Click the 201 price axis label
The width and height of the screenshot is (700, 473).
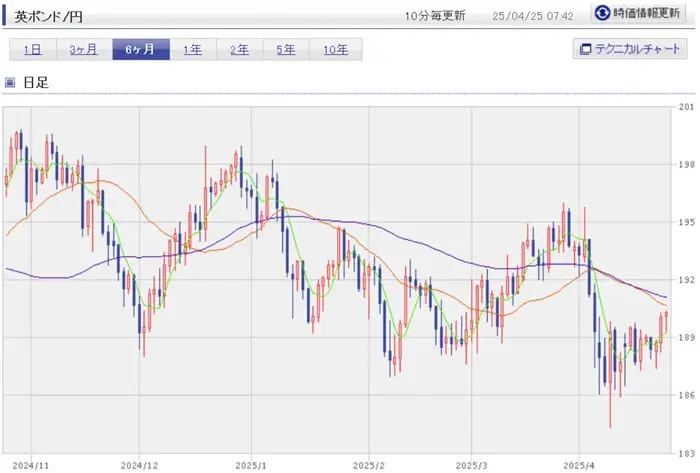pos(685,107)
